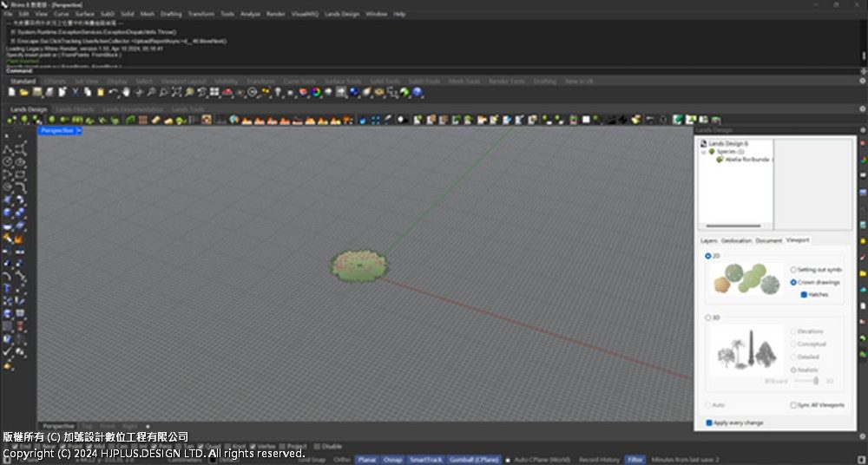This screenshot has width=868, height=465.
Task: Toggle the Hatches checkbox
Action: (x=805, y=295)
